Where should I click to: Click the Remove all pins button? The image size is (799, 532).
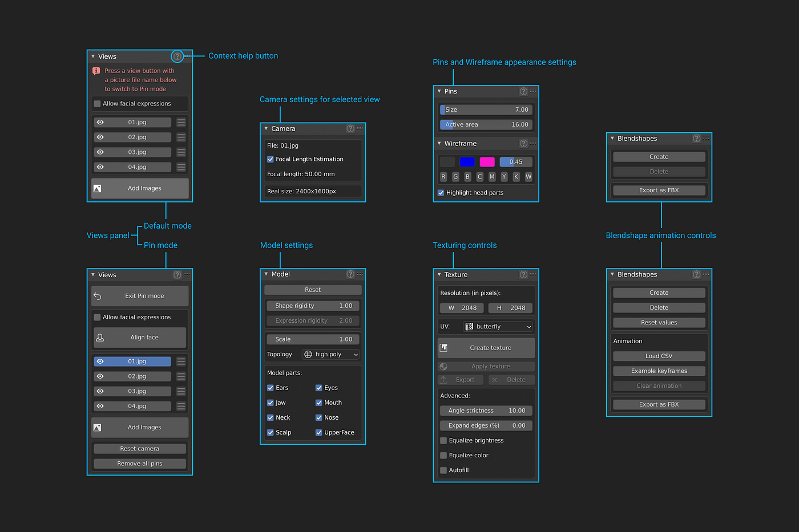(x=140, y=464)
